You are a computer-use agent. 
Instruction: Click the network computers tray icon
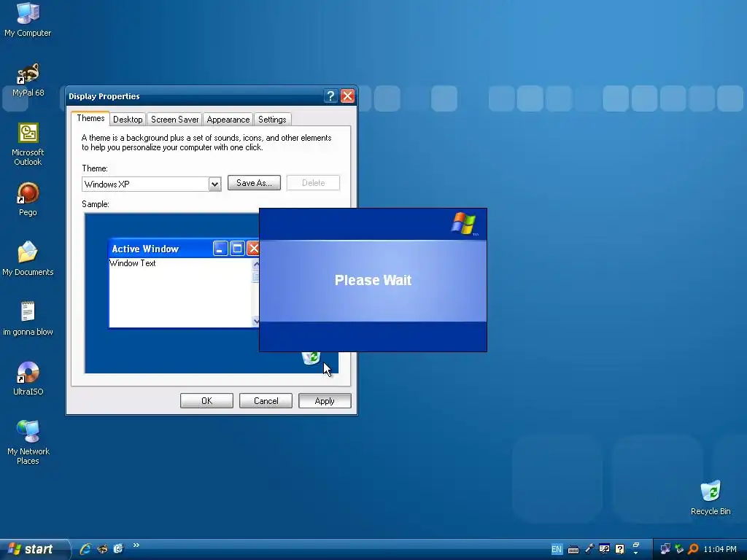pos(665,549)
